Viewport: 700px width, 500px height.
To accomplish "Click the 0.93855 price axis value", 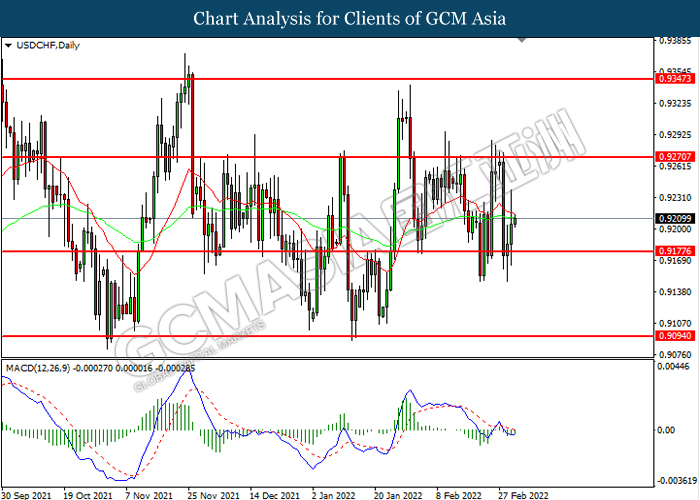I will (675, 41).
